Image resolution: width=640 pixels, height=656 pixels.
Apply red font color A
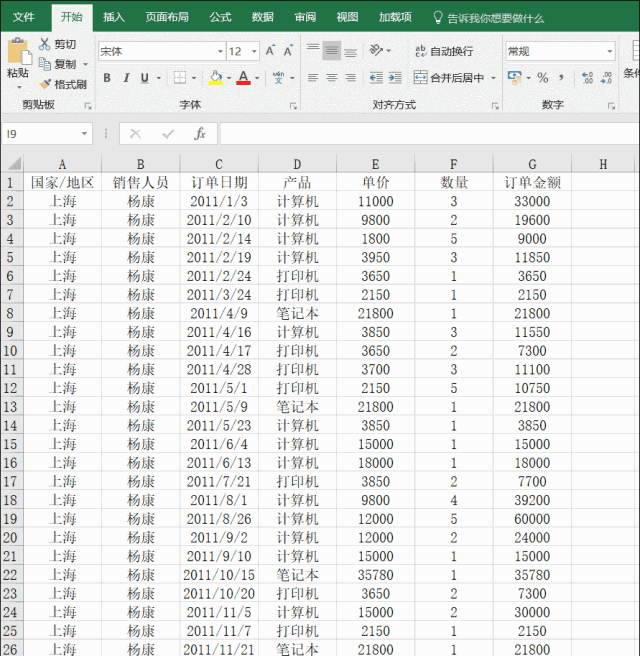tap(243, 77)
